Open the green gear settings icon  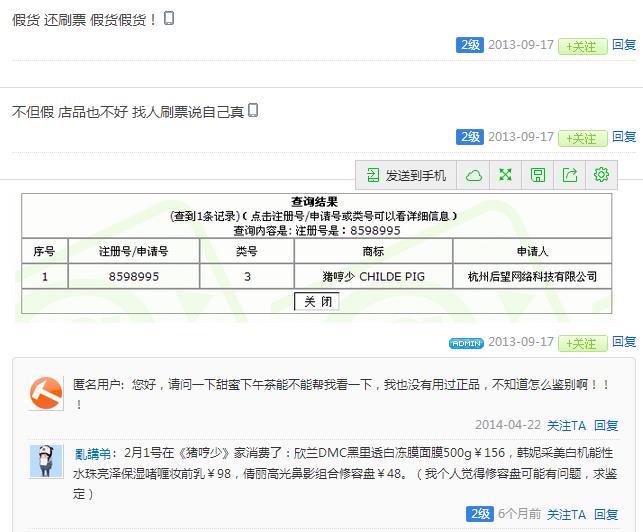(x=601, y=175)
